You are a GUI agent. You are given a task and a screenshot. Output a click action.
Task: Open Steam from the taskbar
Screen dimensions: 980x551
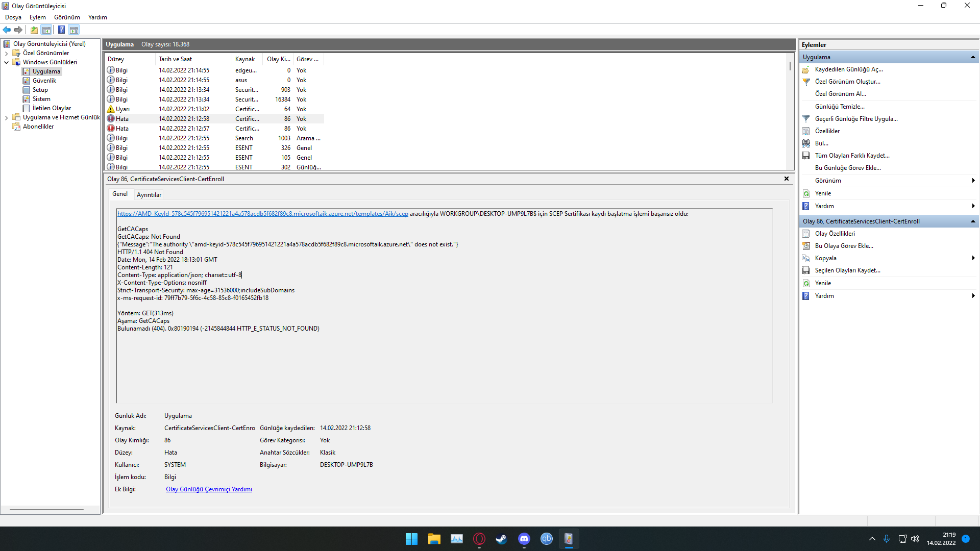[x=501, y=539]
